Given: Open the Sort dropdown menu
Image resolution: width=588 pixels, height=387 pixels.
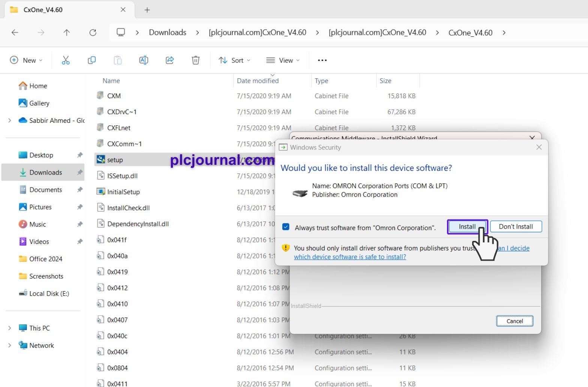Looking at the screenshot, I should coord(234,60).
